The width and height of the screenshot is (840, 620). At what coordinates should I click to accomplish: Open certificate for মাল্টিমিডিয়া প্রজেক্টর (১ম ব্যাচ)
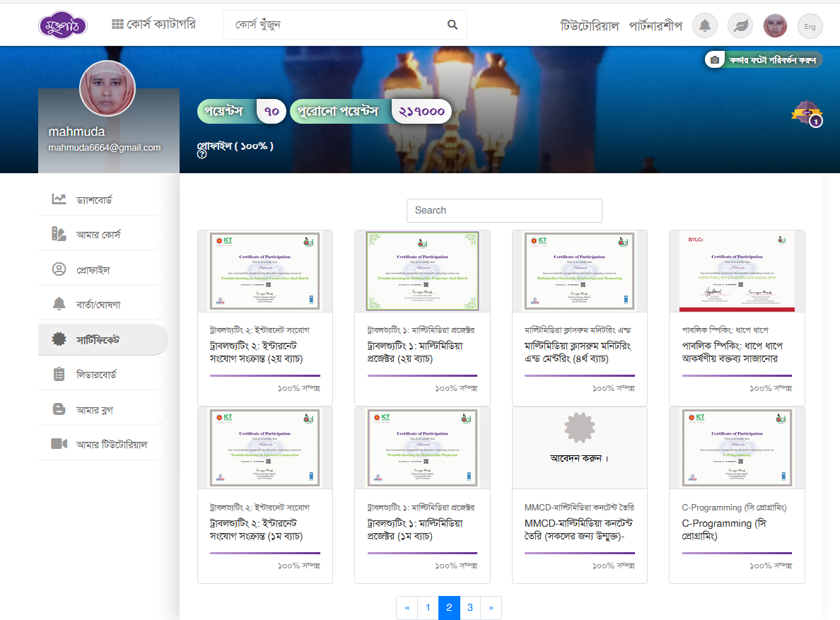[x=422, y=448]
